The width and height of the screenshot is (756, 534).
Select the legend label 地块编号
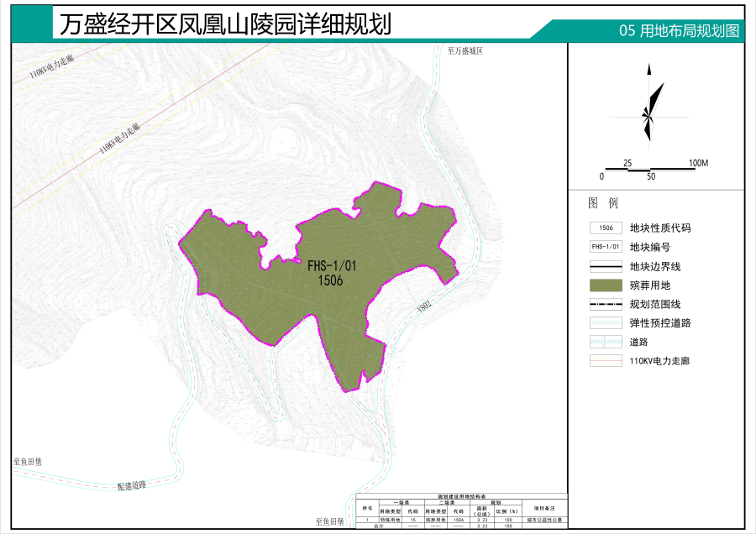(650, 247)
